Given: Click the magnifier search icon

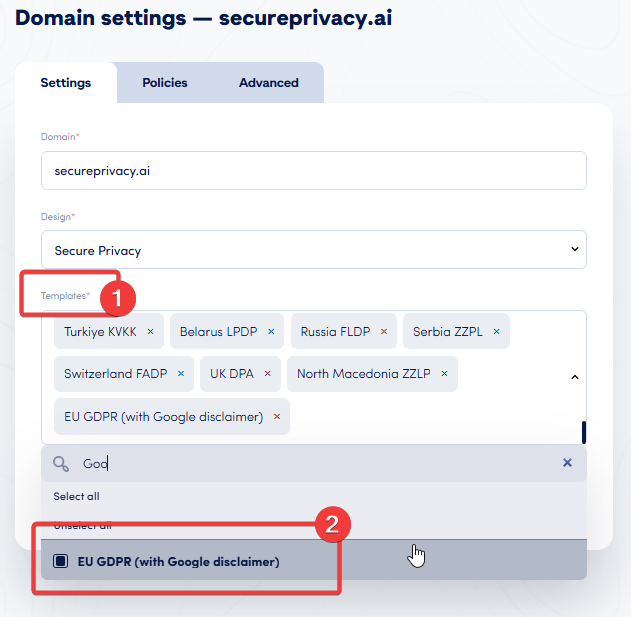Looking at the screenshot, I should pyautogui.click(x=61, y=464).
